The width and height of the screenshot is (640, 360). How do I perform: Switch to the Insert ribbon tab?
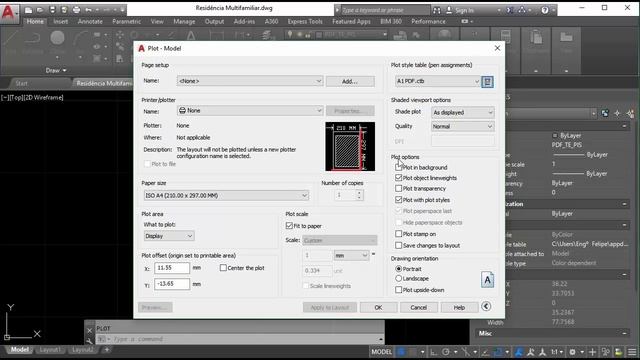tap(61, 21)
